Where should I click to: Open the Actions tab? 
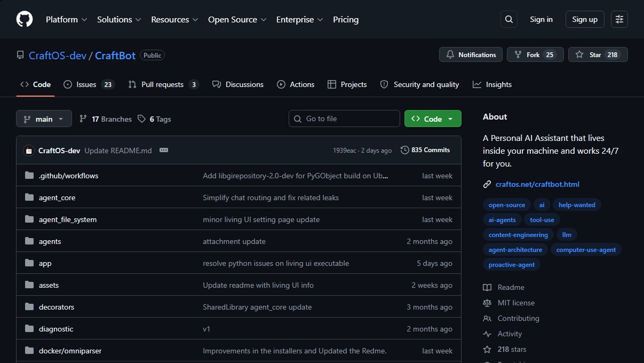[x=296, y=84]
